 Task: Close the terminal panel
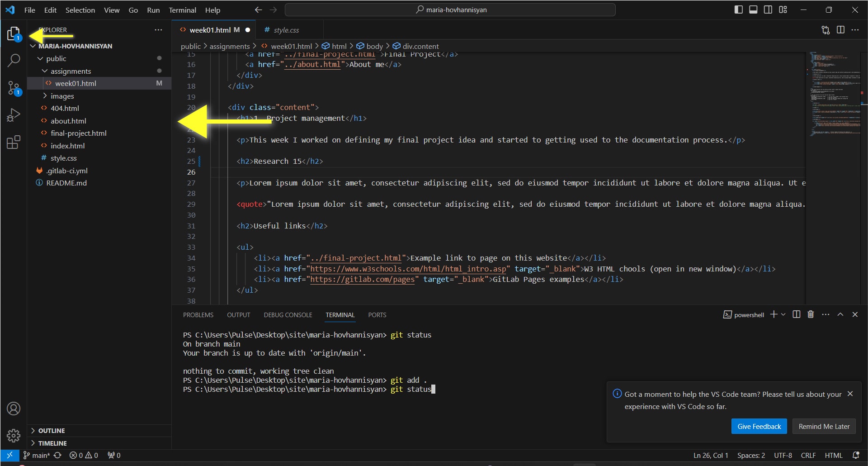coord(855,314)
